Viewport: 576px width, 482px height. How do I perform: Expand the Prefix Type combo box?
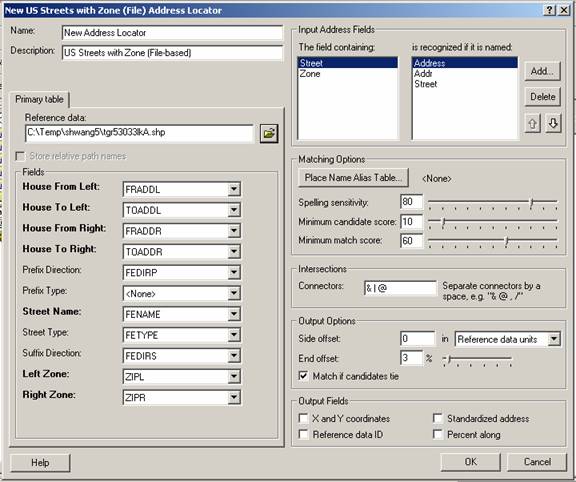[234, 293]
